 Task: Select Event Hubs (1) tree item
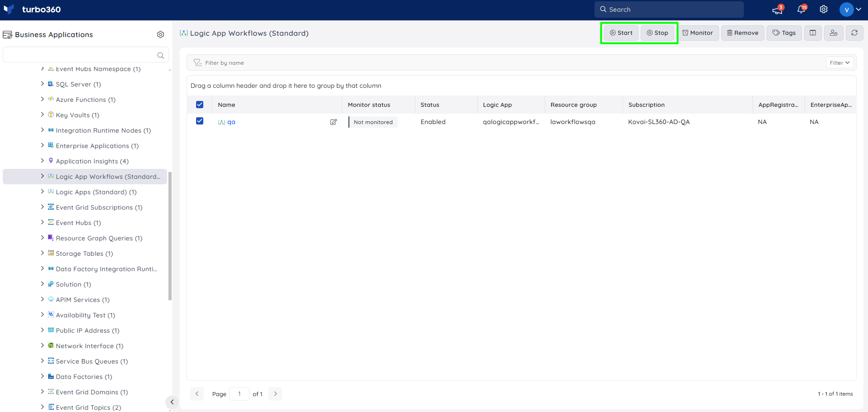(x=78, y=223)
